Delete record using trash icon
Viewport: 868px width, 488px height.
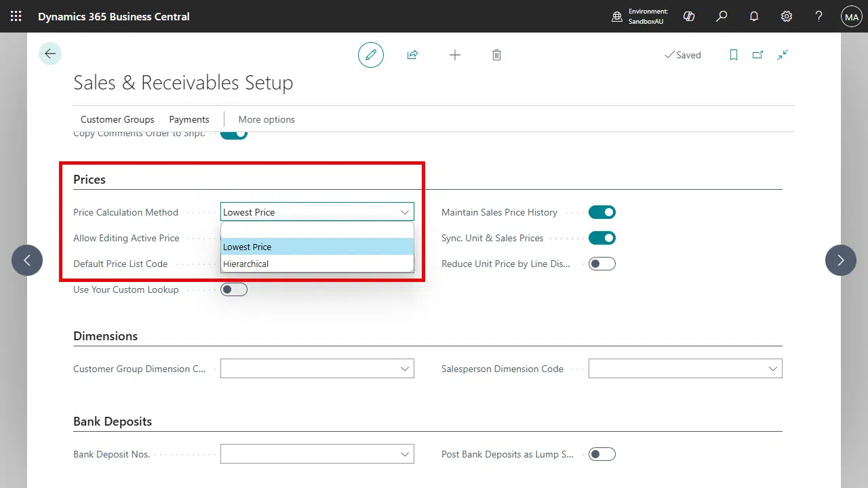pos(496,55)
